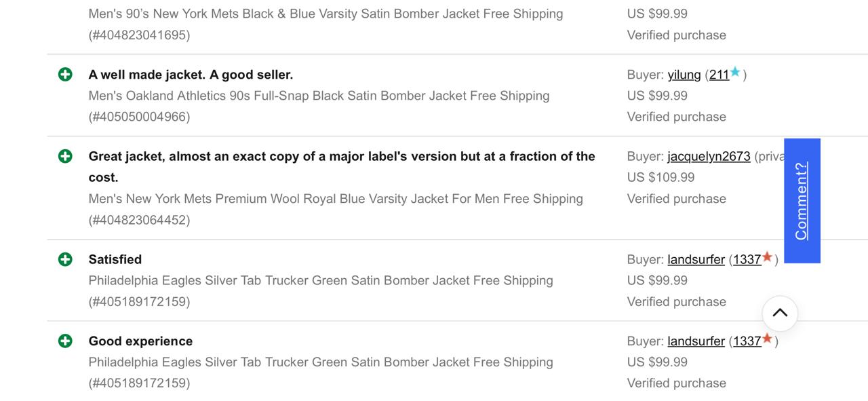Click the red star beside landsurfer's "Satisfied" feedback
This screenshot has height=401, width=868.
click(x=767, y=256)
